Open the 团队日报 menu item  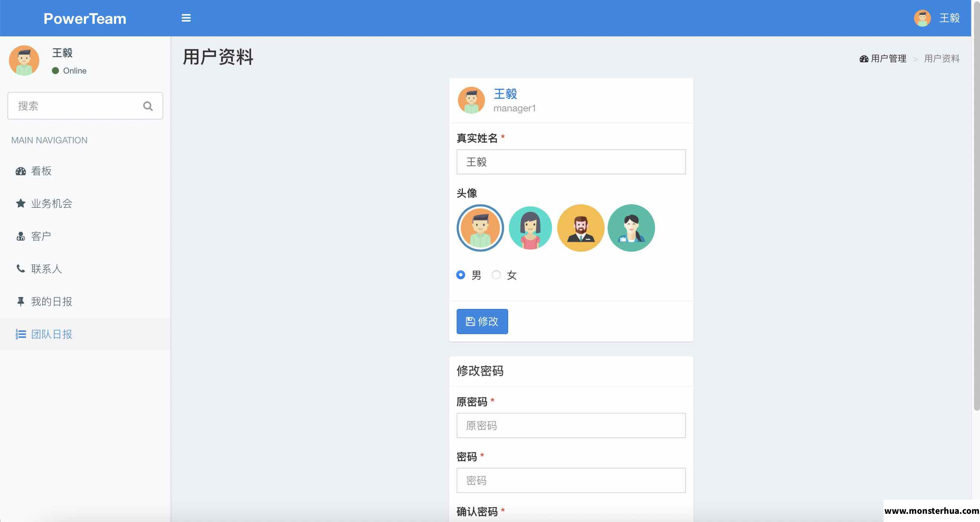(85, 334)
